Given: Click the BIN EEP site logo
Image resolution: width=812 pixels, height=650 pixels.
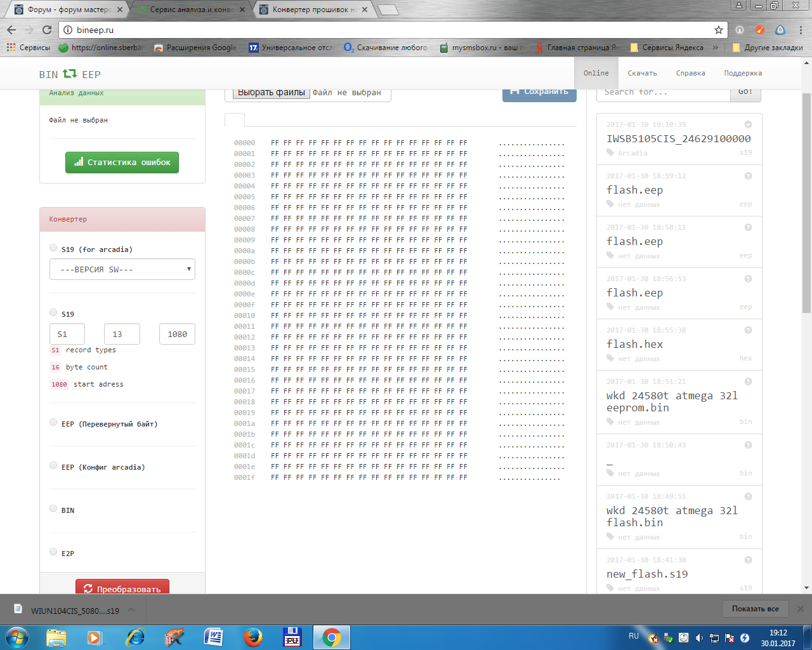Looking at the screenshot, I should [70, 74].
